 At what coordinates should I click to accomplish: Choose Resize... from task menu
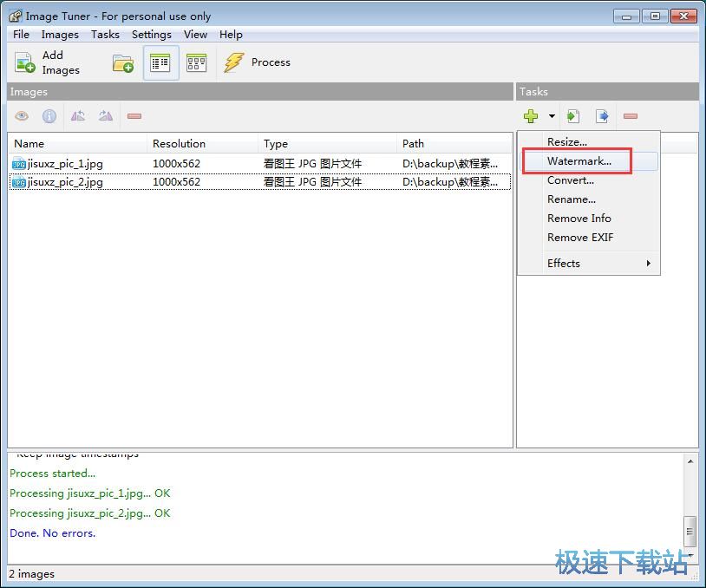tap(589, 142)
